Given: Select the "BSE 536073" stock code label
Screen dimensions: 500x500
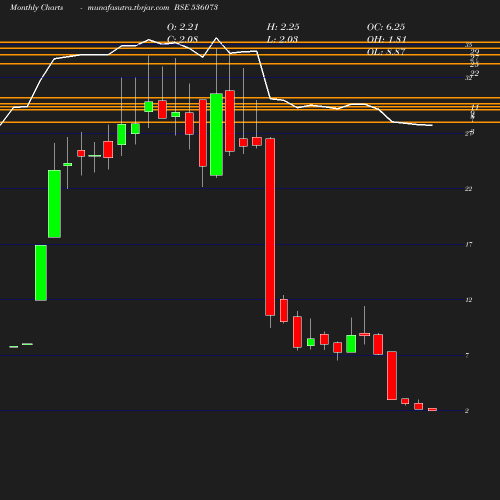Looking at the screenshot, I should pos(196,7).
